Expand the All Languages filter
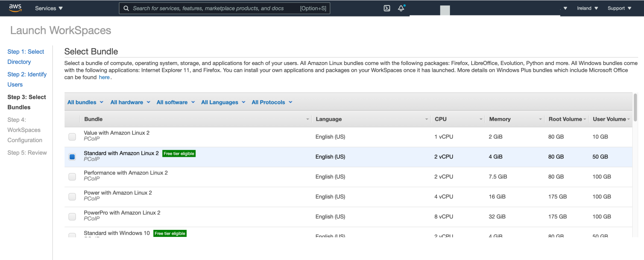Viewport: 644px width, 260px height. [x=223, y=102]
